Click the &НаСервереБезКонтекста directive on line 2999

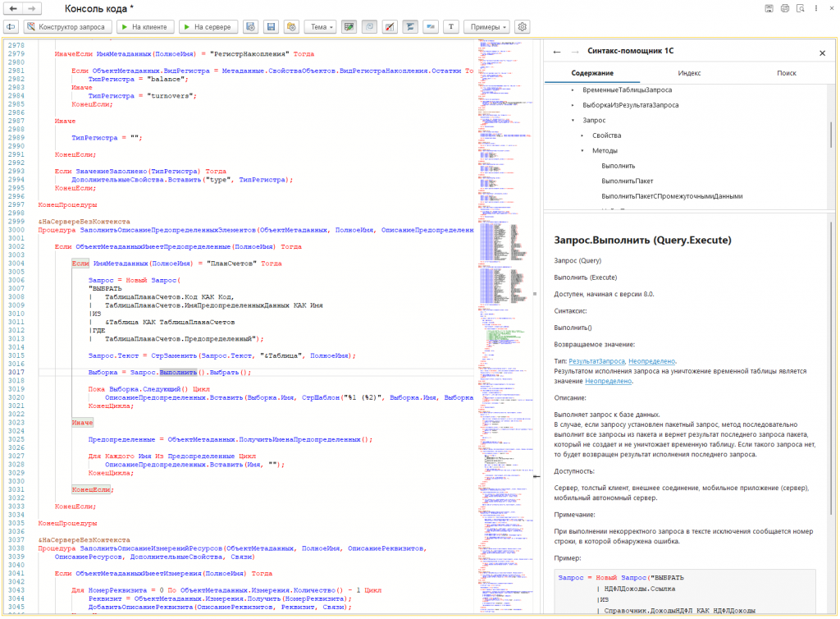[x=84, y=222]
